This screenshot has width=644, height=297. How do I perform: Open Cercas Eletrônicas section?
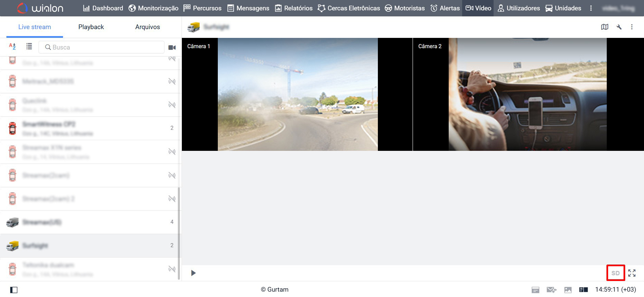click(x=349, y=8)
